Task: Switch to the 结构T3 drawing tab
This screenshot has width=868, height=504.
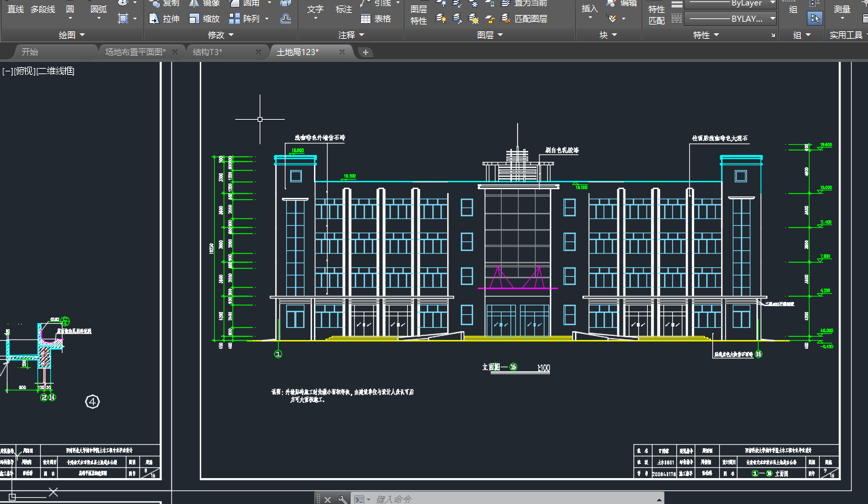Action: [x=207, y=52]
